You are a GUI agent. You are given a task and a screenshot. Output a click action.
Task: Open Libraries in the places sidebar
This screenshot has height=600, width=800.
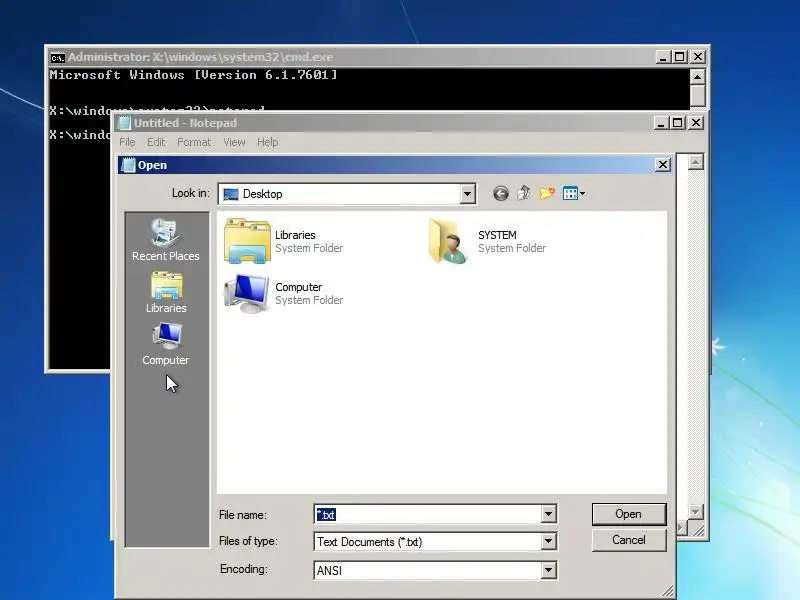tap(166, 292)
